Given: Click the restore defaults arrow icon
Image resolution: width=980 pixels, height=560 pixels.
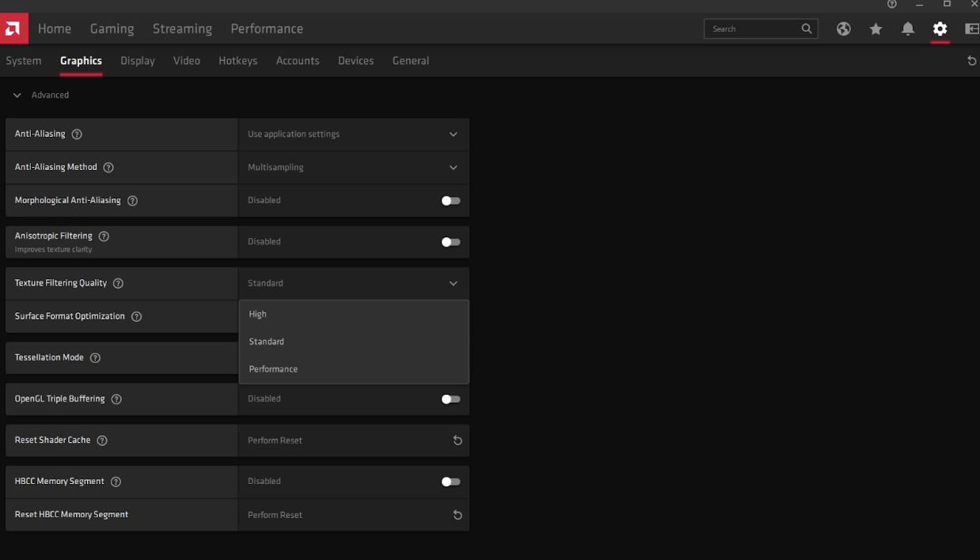Looking at the screenshot, I should click(971, 60).
